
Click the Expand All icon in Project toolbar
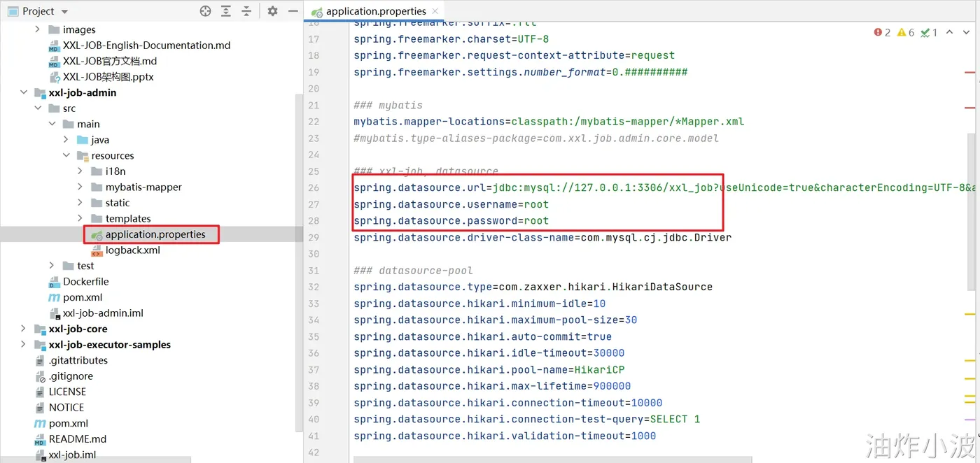(x=226, y=11)
